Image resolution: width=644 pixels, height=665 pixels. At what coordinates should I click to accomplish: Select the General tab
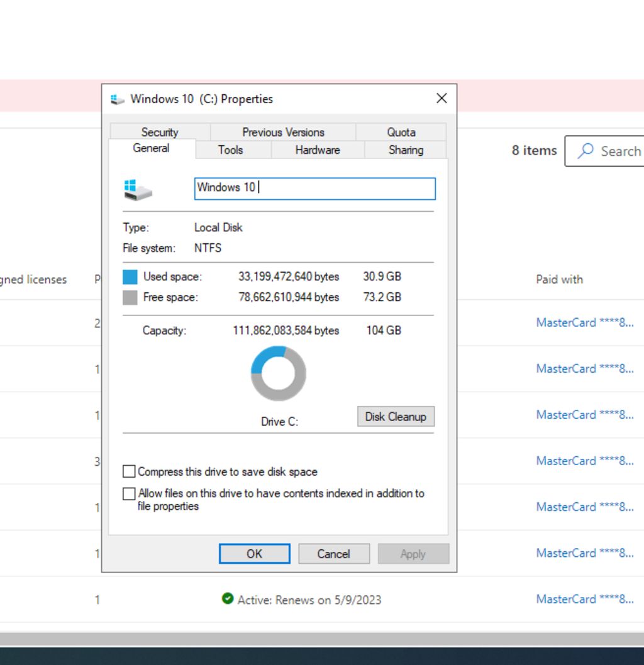coord(151,148)
